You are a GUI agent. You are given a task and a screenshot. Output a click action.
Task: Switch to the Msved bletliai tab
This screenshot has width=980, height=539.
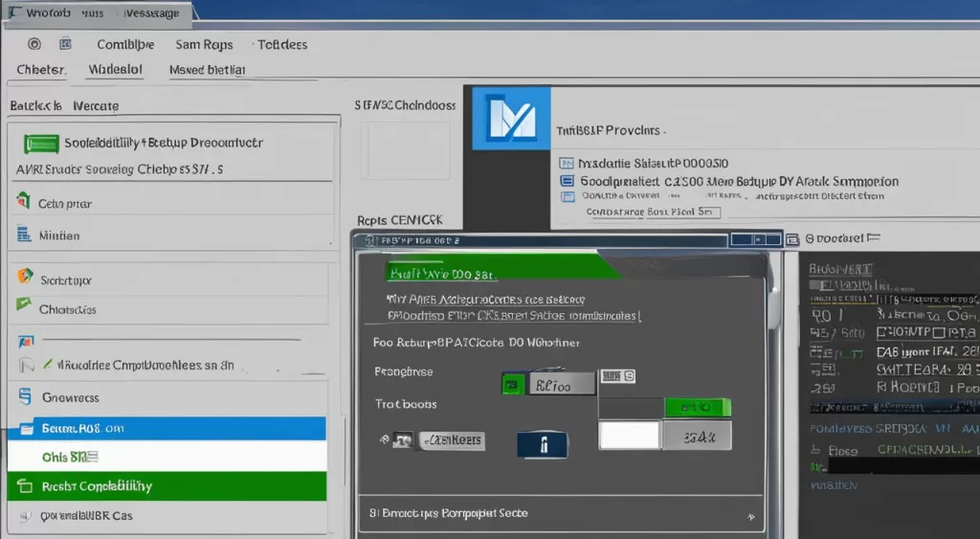[207, 70]
